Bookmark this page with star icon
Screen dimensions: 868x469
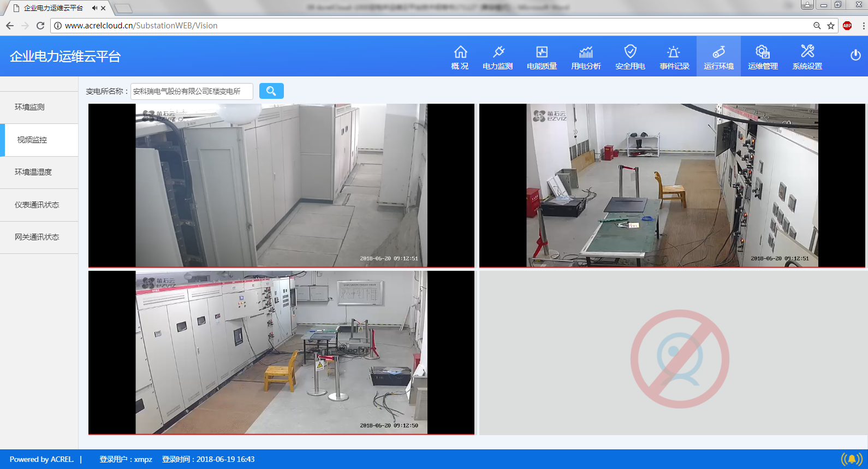[x=831, y=26]
